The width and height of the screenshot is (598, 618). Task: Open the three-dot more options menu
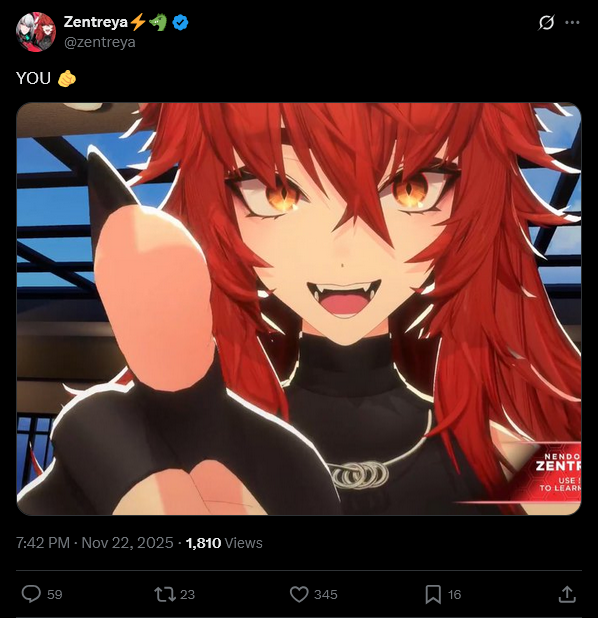tap(572, 22)
